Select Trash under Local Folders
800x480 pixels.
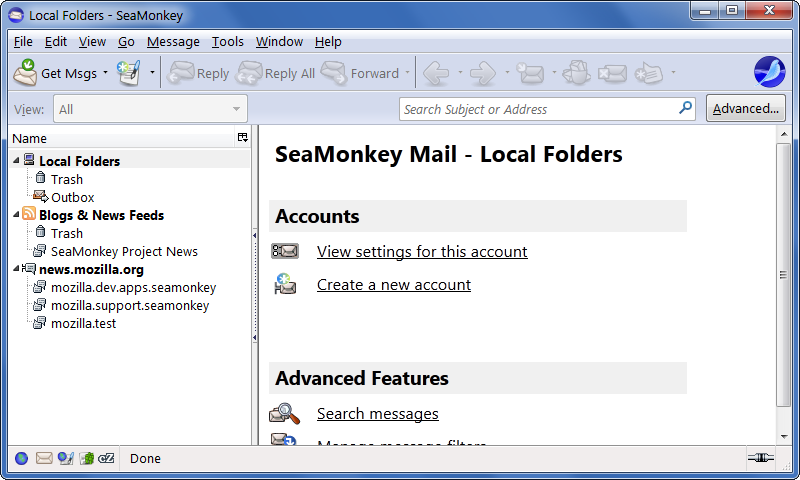point(67,180)
